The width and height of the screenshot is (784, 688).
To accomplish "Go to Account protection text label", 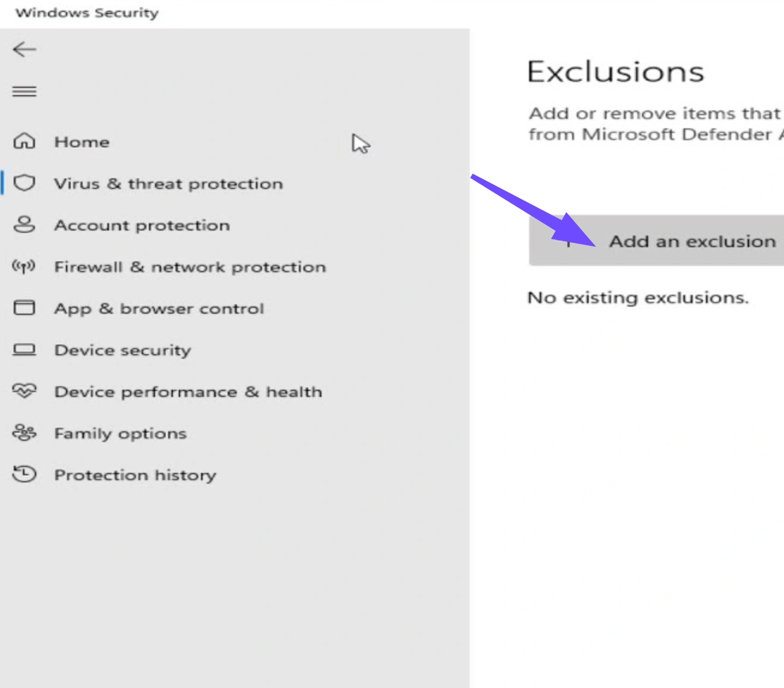I will pos(142,225).
